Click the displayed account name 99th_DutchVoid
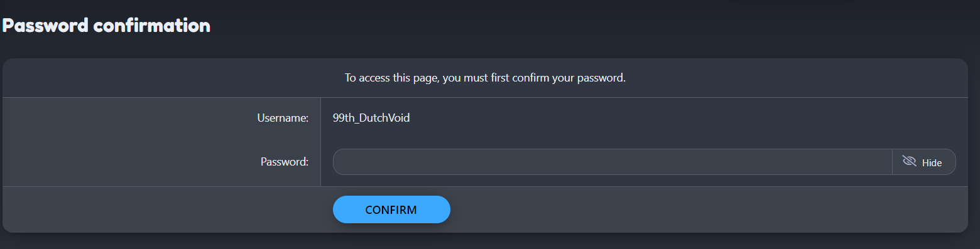 coord(371,117)
